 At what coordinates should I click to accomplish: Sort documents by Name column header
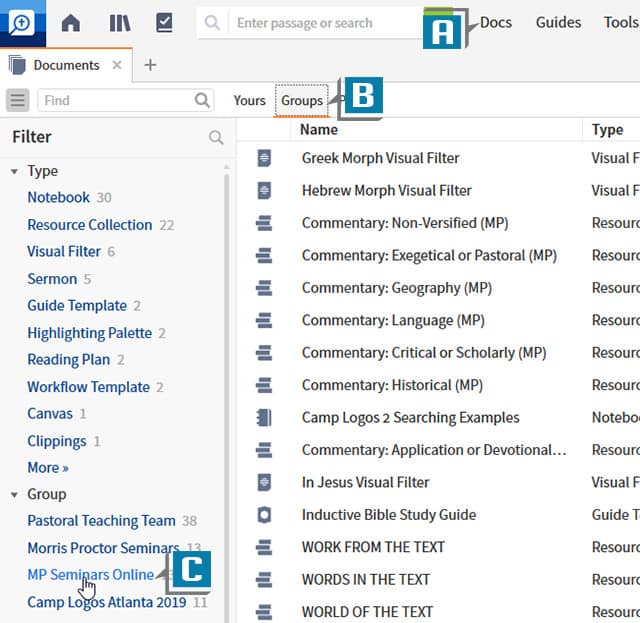319,129
